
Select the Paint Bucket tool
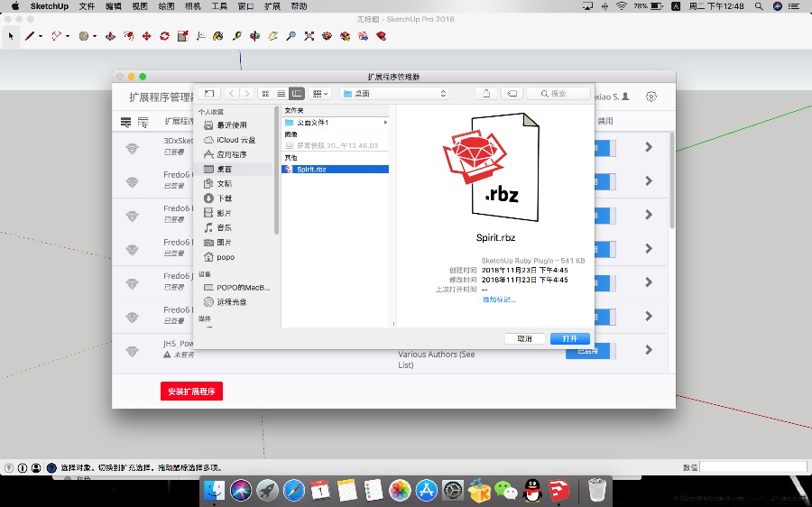pyautogui.click(x=218, y=36)
